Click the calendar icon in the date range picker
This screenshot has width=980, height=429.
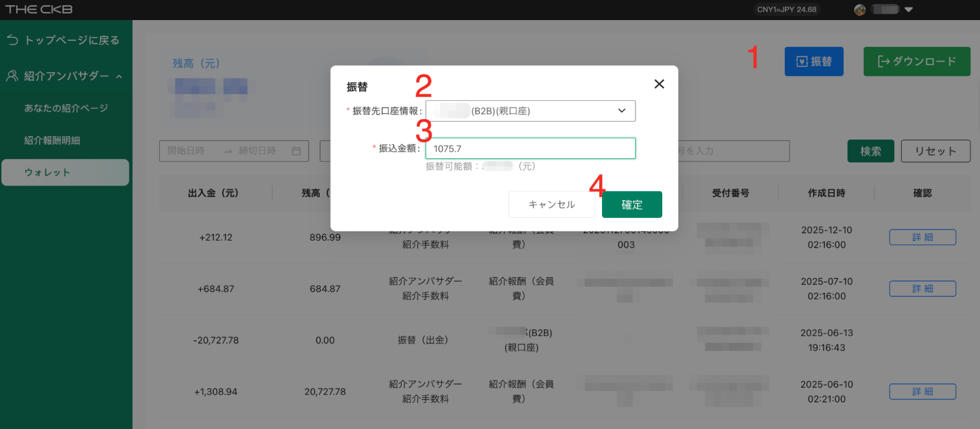click(x=296, y=151)
